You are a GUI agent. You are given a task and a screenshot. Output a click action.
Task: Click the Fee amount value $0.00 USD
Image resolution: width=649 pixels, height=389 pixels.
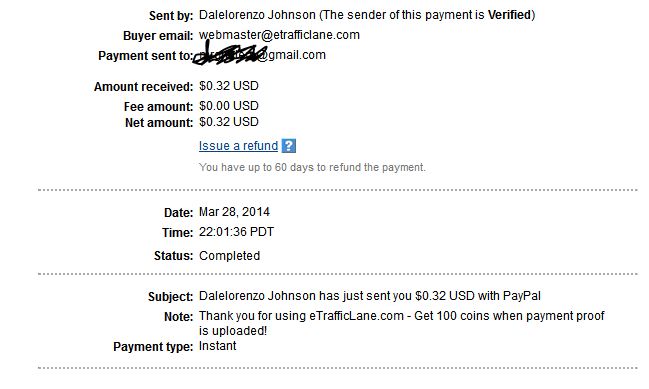point(229,106)
